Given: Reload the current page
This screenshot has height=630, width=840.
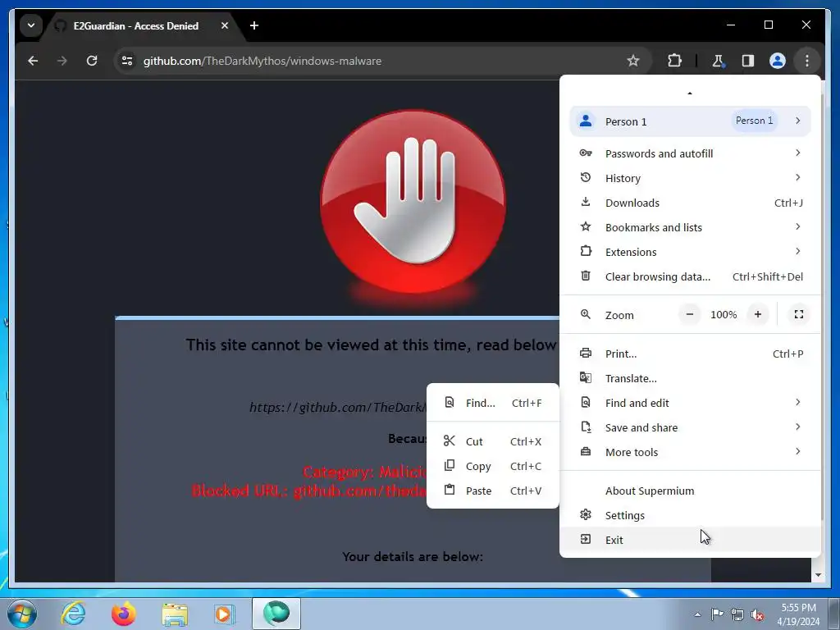Looking at the screenshot, I should point(92,61).
